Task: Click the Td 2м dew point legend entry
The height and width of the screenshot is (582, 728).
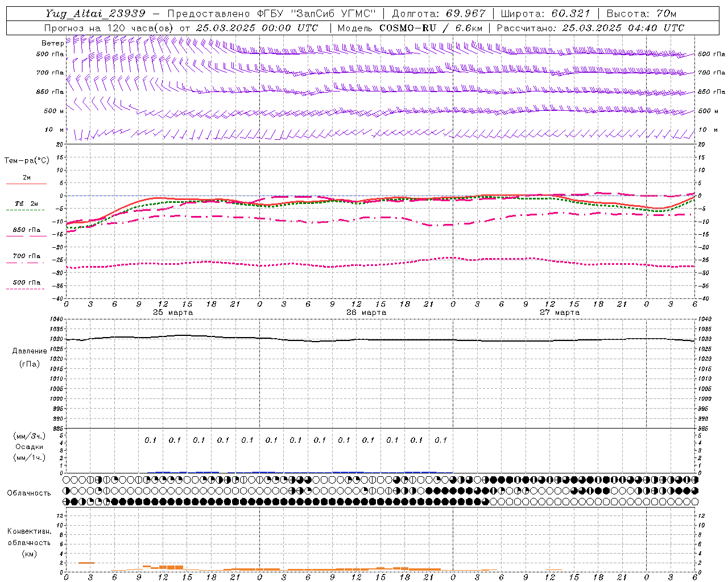Action: pos(27,203)
